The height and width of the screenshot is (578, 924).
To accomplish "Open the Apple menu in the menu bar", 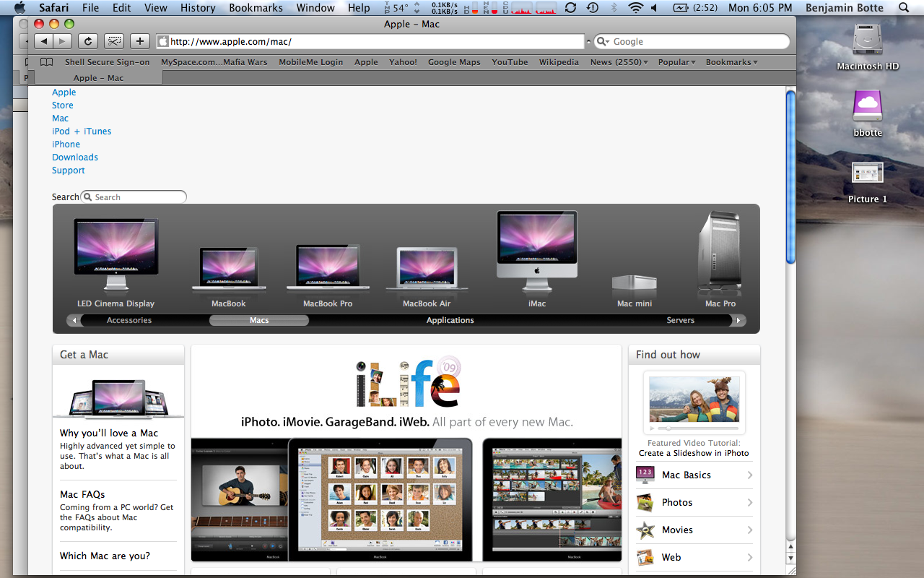I will tap(19, 8).
